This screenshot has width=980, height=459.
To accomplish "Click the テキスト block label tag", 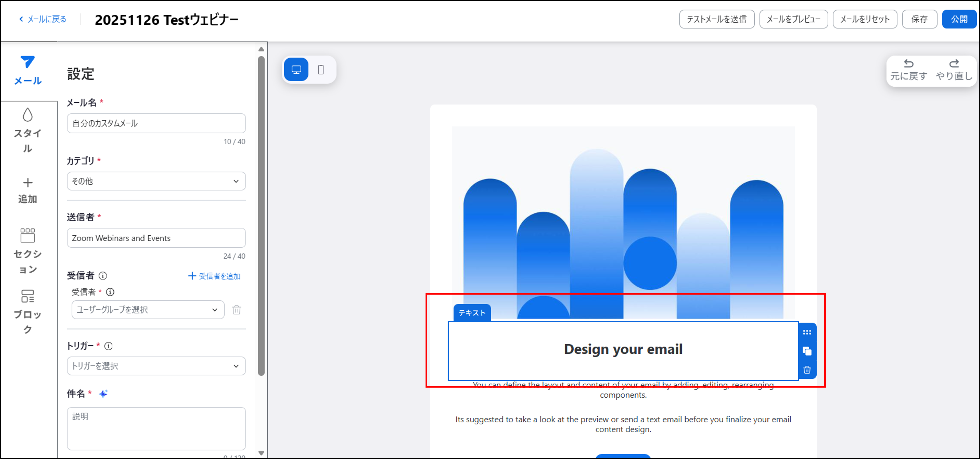I will point(472,313).
